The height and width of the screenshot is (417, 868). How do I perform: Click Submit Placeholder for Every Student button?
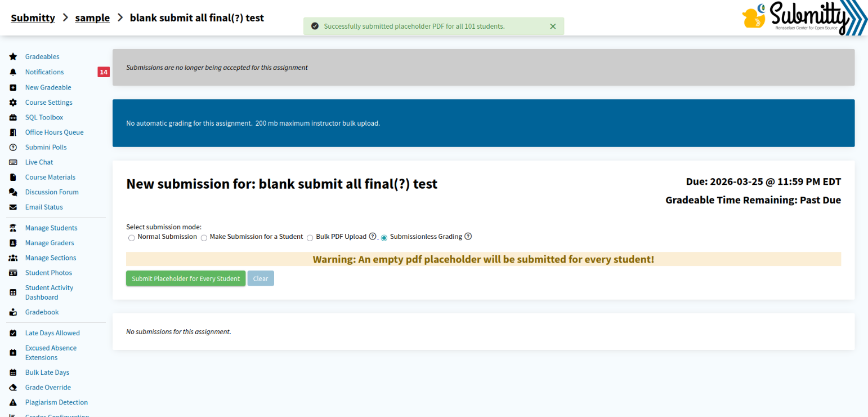186,279
